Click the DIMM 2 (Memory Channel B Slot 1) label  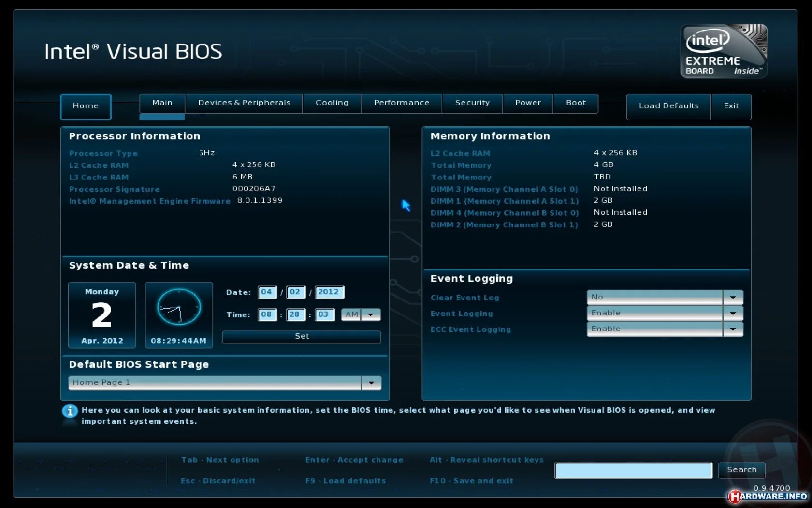504,225
